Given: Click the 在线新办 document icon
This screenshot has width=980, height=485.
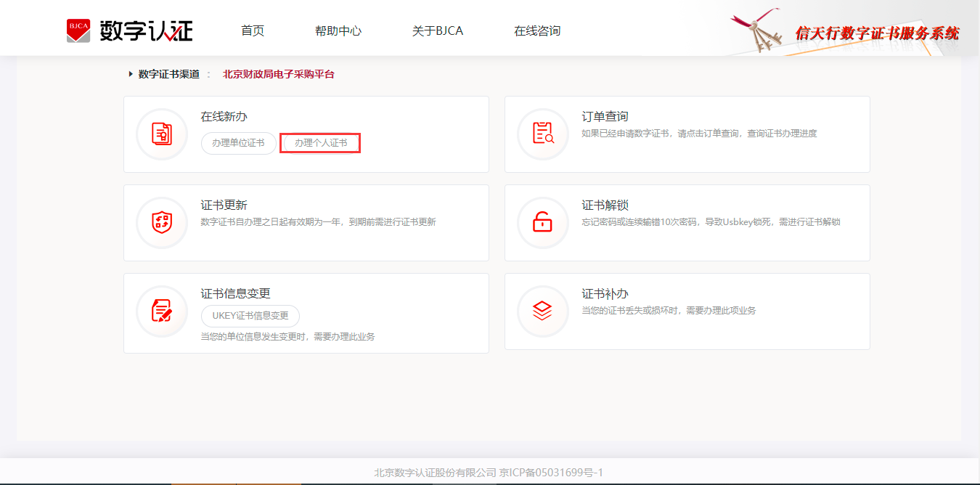Looking at the screenshot, I should [x=162, y=134].
